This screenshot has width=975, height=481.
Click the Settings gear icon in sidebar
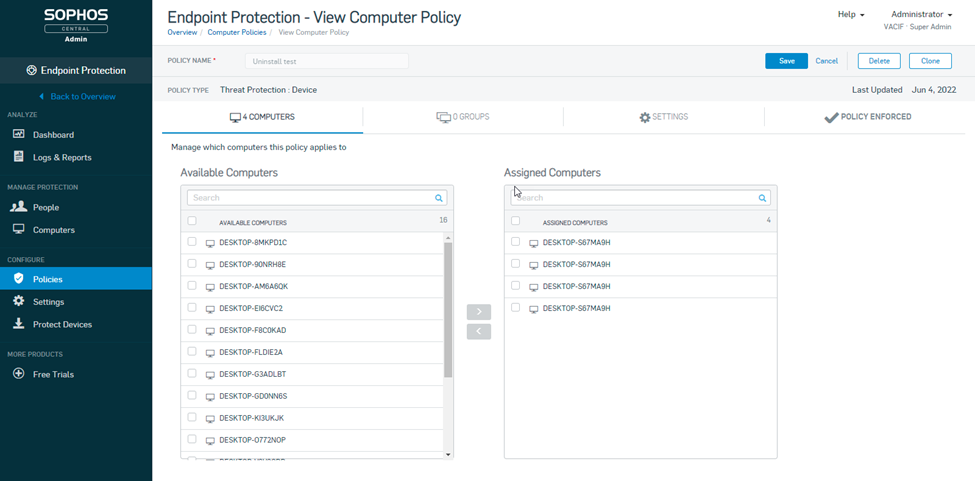19,301
